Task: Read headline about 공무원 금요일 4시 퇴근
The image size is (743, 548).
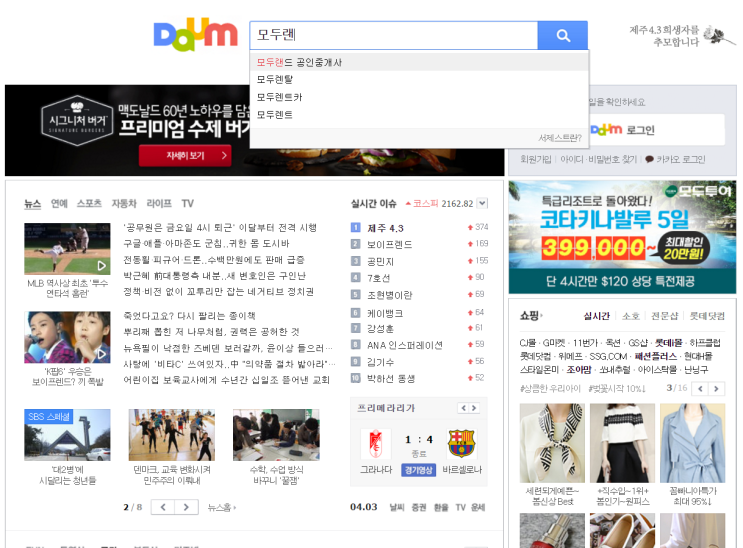Action: pyautogui.click(x=220, y=228)
